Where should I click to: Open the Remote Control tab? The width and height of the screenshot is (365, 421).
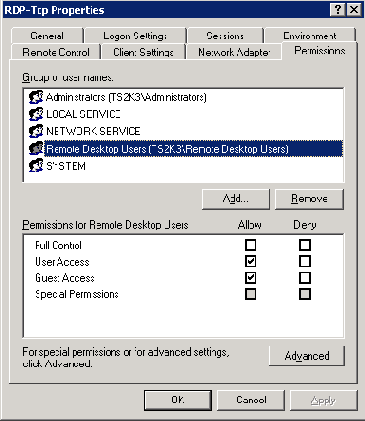tap(56, 52)
